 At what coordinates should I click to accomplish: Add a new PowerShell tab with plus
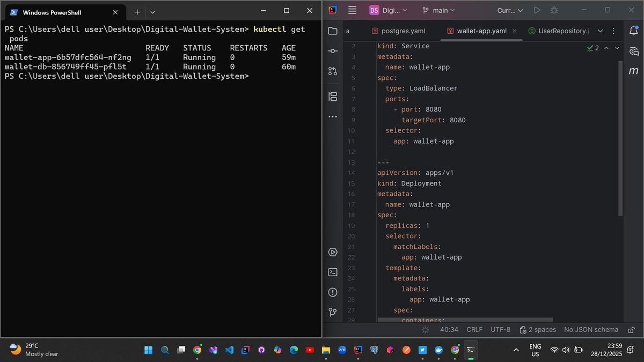(x=137, y=12)
